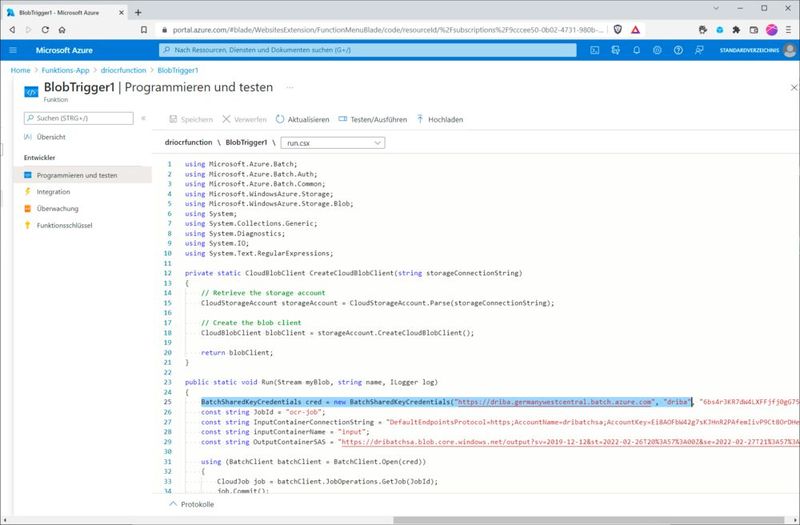
Task: Open the run.csx file dropdown
Action: pos(333,143)
